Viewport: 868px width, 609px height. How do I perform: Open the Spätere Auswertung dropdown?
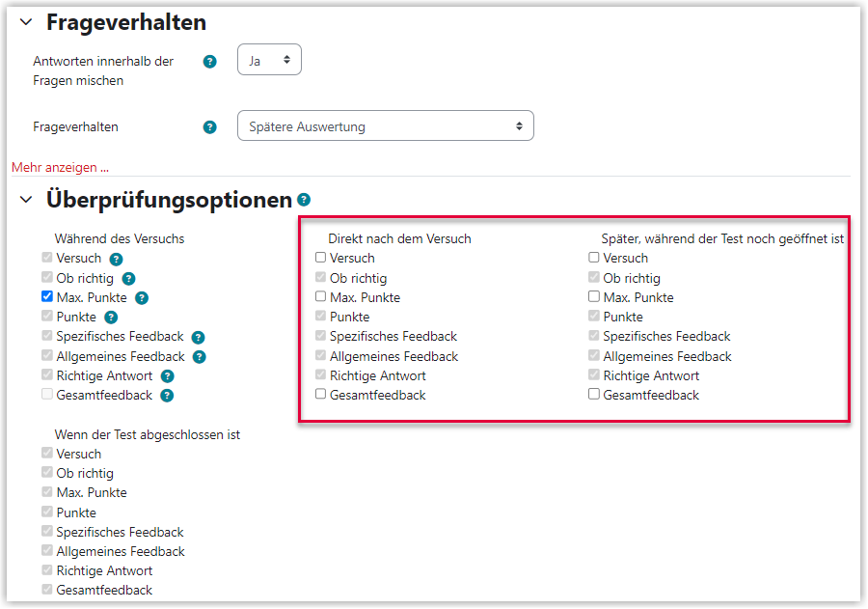pos(386,125)
